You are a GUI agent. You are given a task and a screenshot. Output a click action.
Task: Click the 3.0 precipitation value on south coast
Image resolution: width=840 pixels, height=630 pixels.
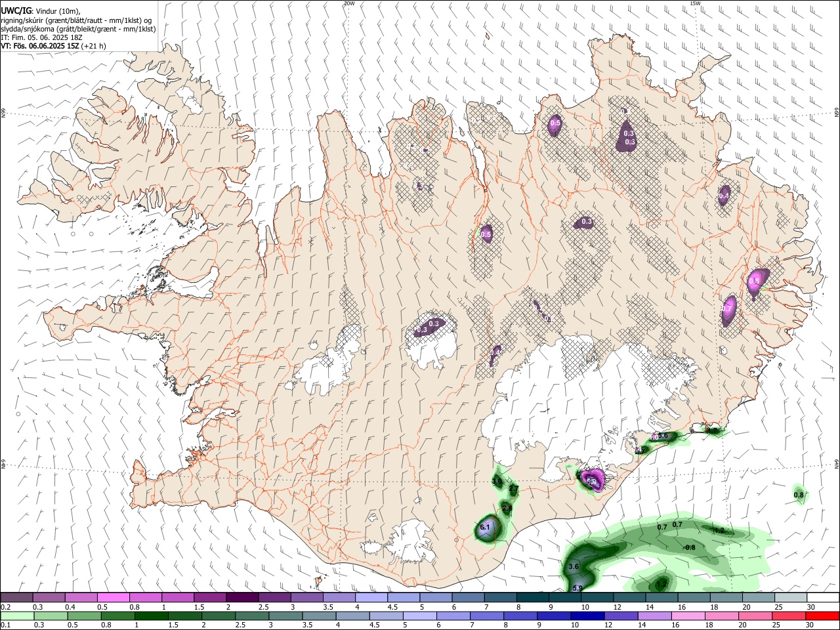click(x=497, y=481)
